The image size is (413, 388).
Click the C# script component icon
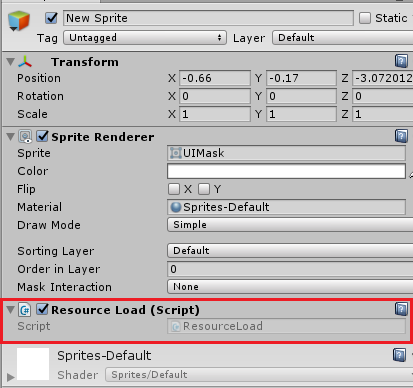[25, 310]
